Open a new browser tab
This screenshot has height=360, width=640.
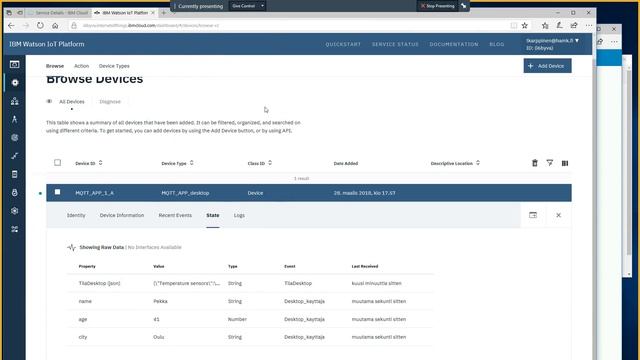(x=164, y=13)
